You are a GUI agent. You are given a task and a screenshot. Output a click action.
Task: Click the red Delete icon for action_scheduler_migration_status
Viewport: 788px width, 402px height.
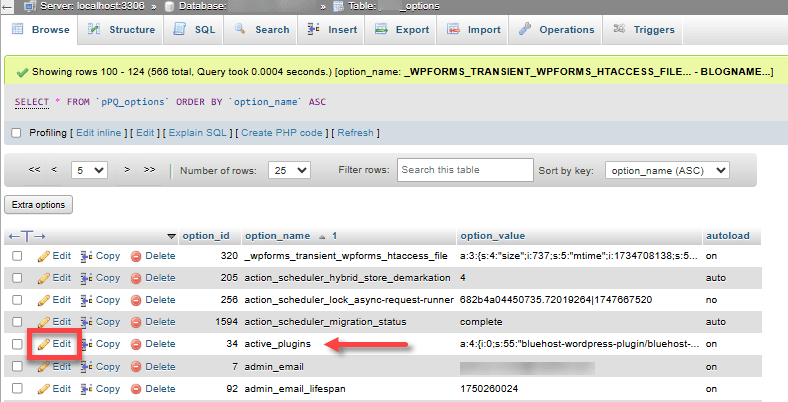pos(137,321)
